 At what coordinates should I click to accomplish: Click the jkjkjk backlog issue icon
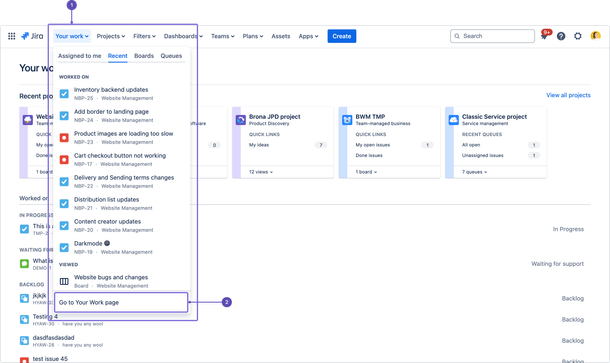24,298
